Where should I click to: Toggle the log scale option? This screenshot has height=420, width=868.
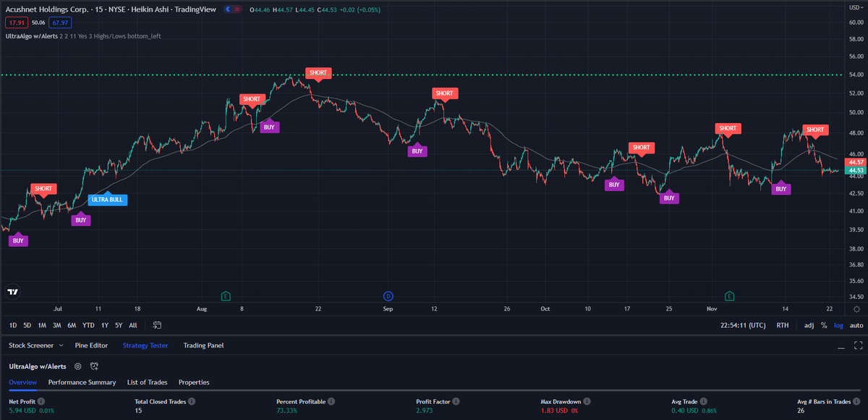pos(838,325)
